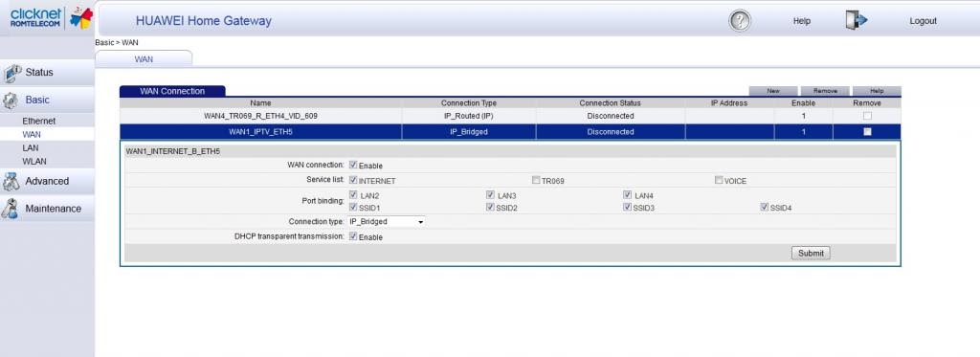The height and width of the screenshot is (357, 980).
Task: Click the Connection Status column header
Action: tap(610, 103)
